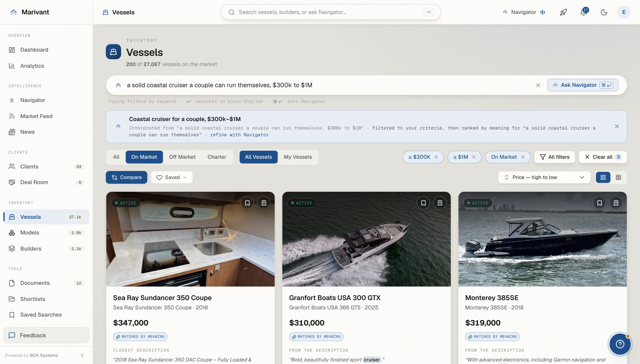Viewport: 640px width, 364px height.
Task: Switch to grid card view
Action: [603, 177]
